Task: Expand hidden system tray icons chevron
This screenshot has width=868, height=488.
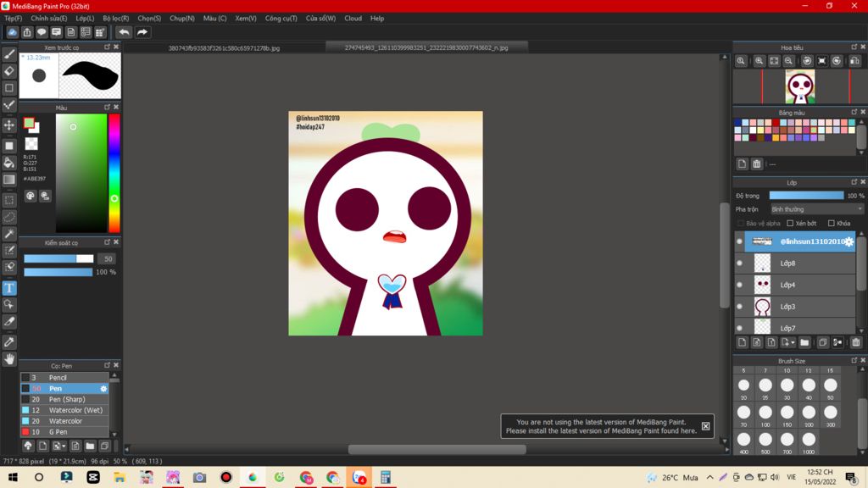Action: 709,477
